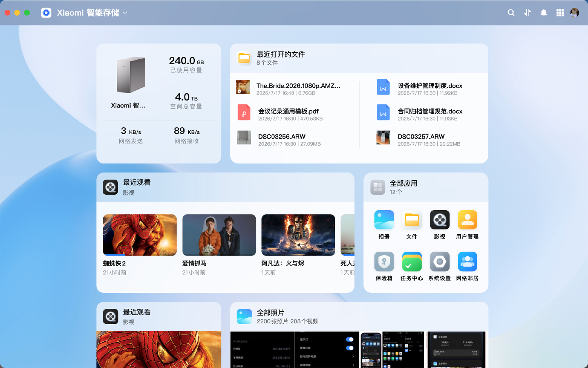The height and width of the screenshot is (368, 588).
Task: Launch the 影视 app in 全部应用
Action: pos(440,220)
